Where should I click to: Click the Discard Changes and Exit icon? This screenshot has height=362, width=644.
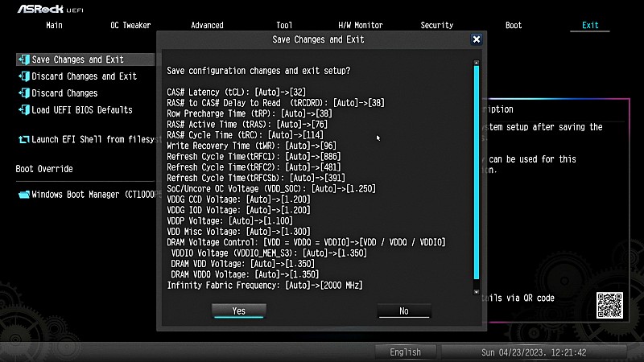pyautogui.click(x=23, y=76)
